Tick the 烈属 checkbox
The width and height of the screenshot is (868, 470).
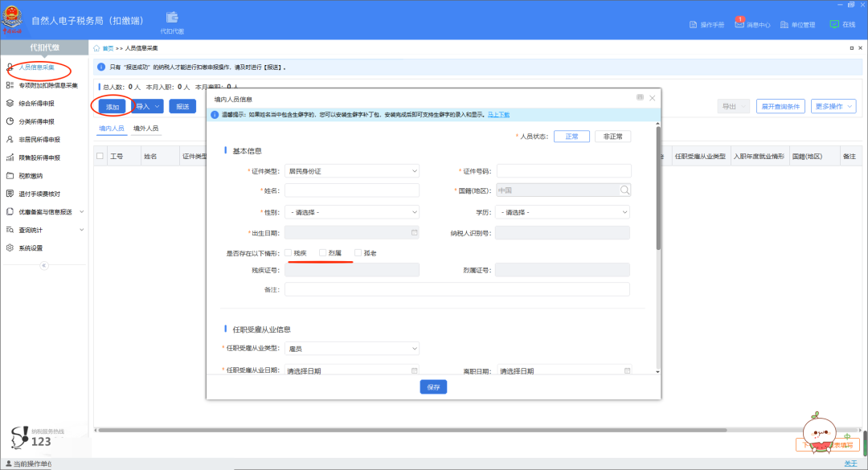pos(323,253)
